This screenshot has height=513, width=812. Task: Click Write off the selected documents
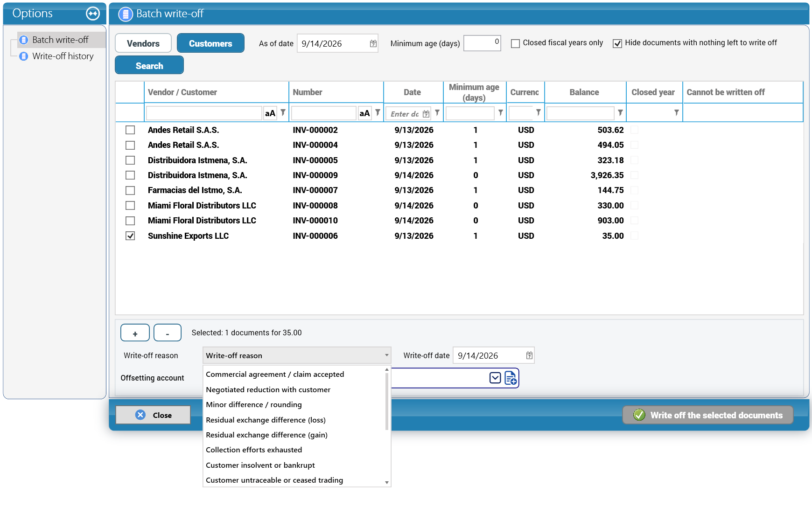click(x=708, y=415)
